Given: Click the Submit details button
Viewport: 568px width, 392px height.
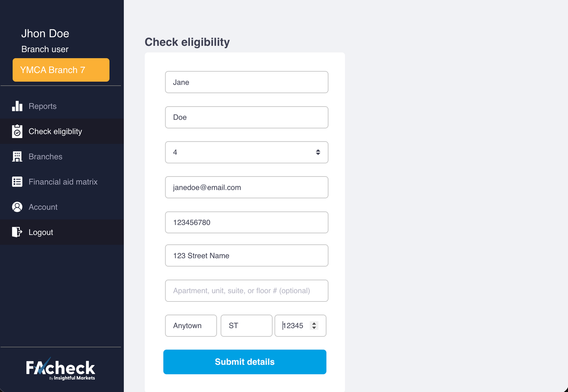Looking at the screenshot, I should (x=245, y=362).
